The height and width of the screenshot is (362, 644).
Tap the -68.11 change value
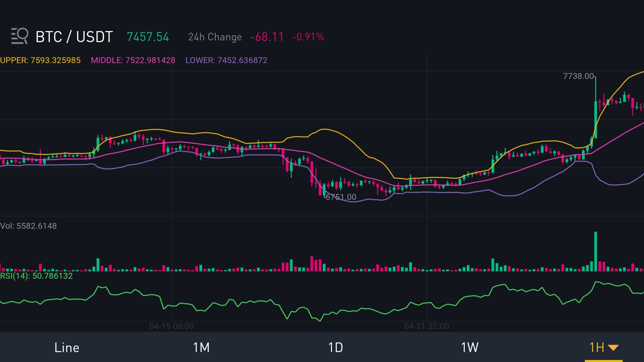[x=267, y=37]
